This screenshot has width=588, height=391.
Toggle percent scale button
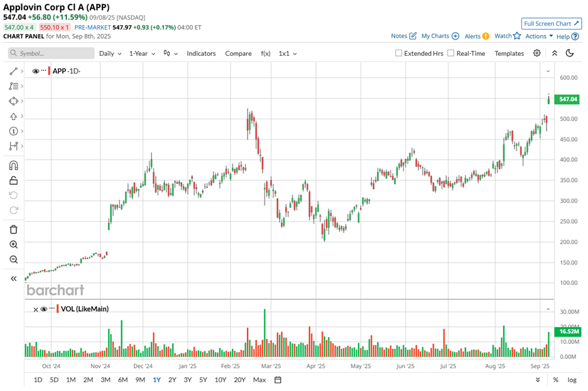click(x=556, y=380)
